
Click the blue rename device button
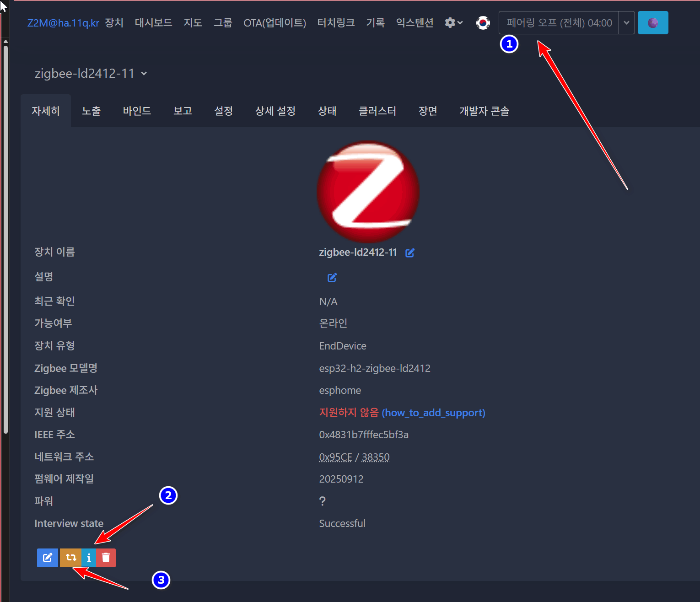click(x=48, y=558)
